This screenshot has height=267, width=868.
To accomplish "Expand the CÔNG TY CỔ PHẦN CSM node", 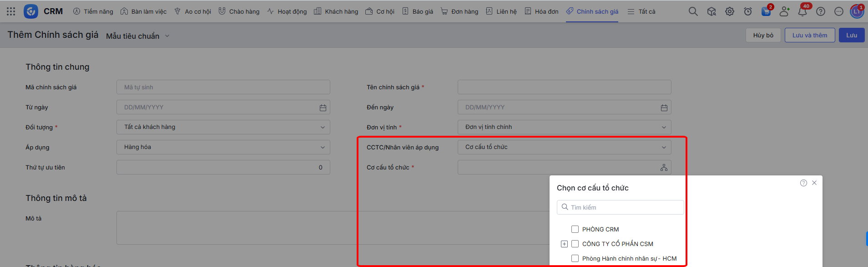I will click(564, 244).
